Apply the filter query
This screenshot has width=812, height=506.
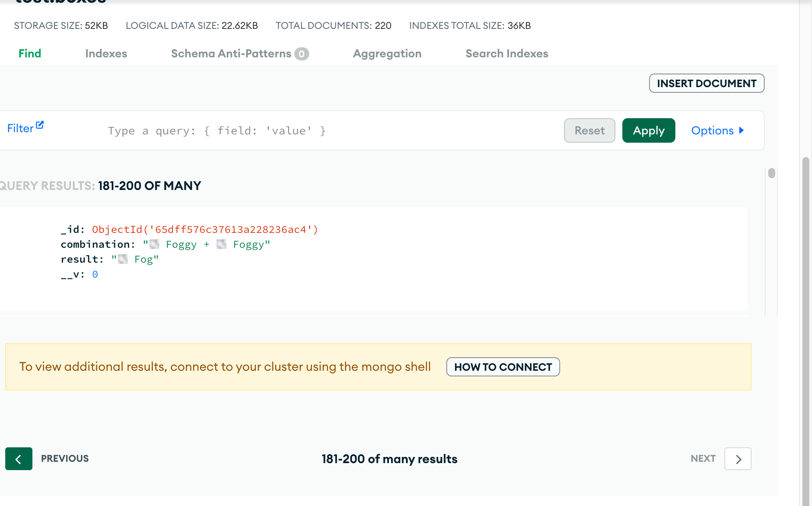(649, 130)
